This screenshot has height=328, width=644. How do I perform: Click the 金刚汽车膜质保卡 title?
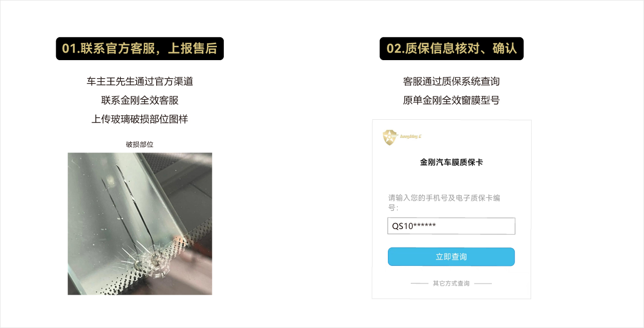[x=451, y=162]
